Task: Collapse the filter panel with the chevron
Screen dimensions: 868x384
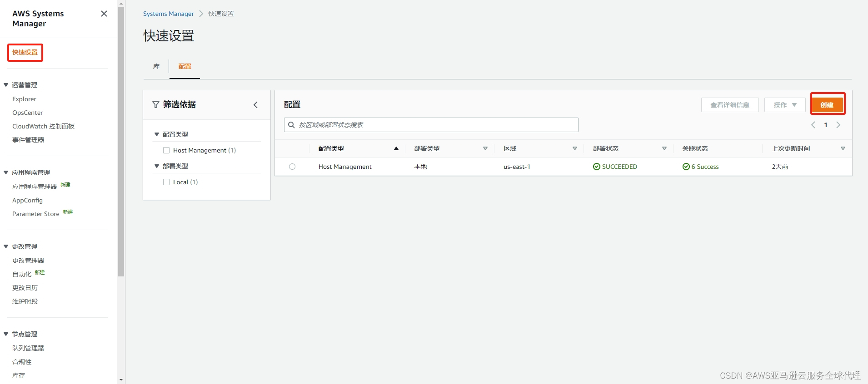Action: pos(255,105)
